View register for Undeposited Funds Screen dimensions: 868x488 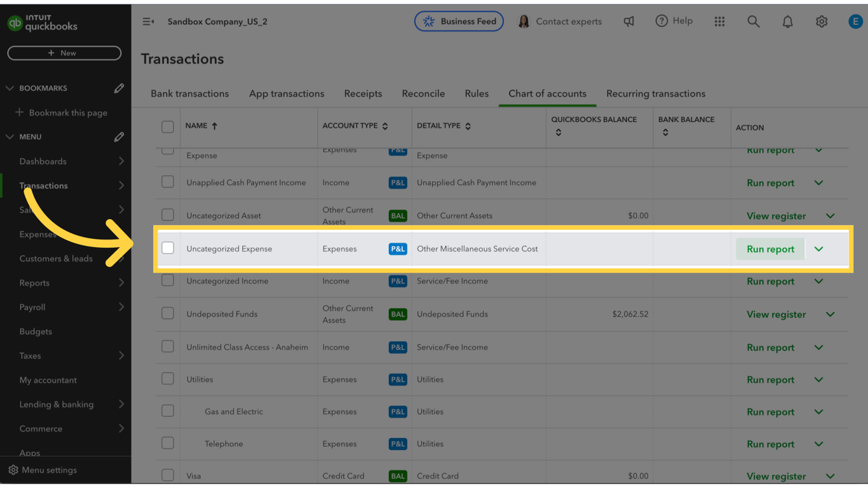[x=776, y=315]
